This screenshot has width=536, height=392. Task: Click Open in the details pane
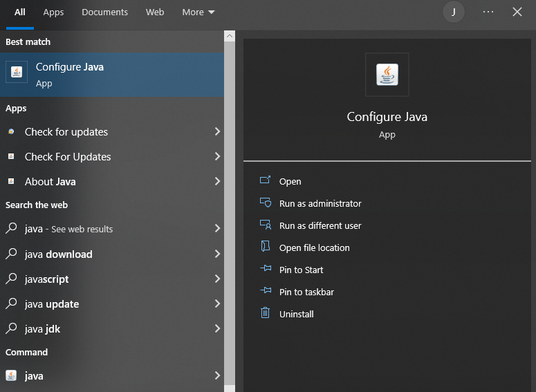(x=290, y=181)
